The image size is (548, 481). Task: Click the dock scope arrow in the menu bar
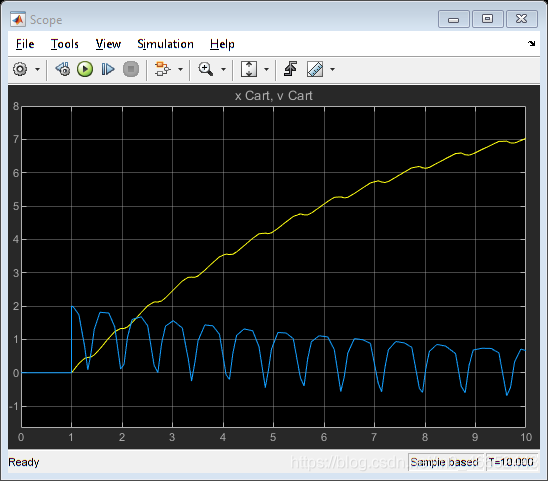[x=532, y=43]
